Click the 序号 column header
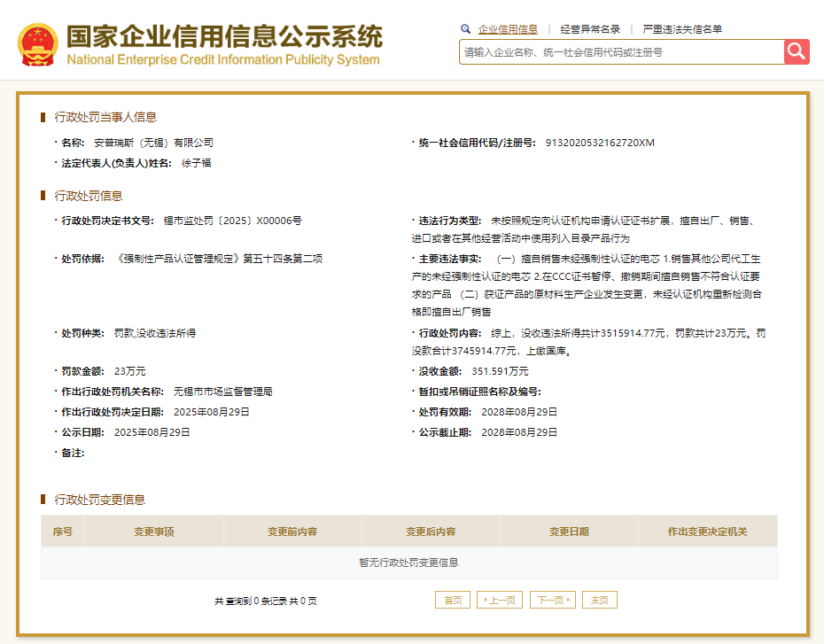This screenshot has width=824, height=644. pos(63,531)
